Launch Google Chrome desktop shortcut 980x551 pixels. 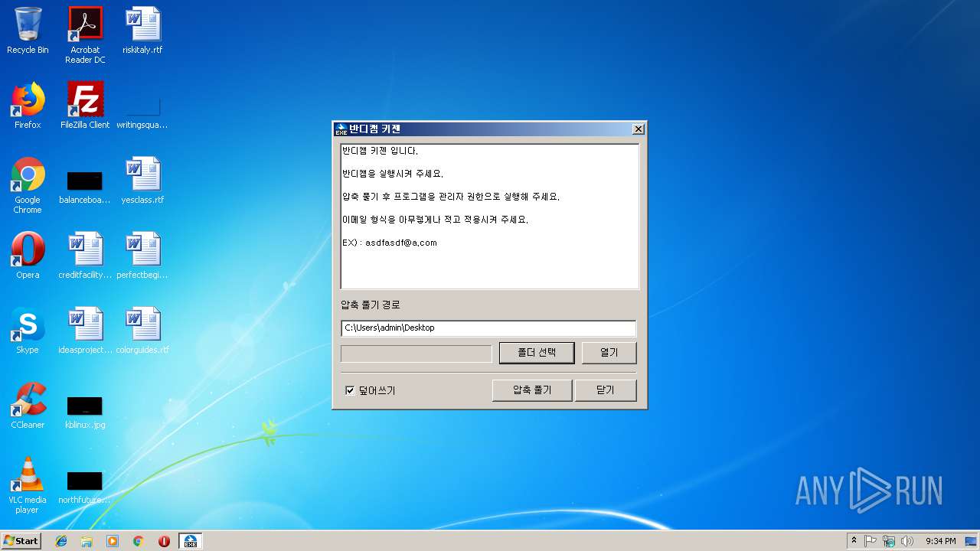click(28, 185)
